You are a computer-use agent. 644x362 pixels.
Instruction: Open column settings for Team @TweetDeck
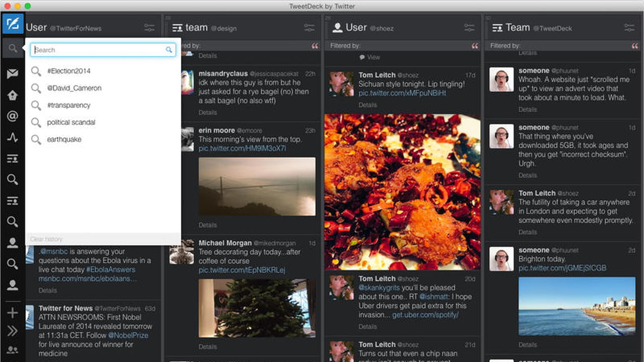[x=629, y=28]
